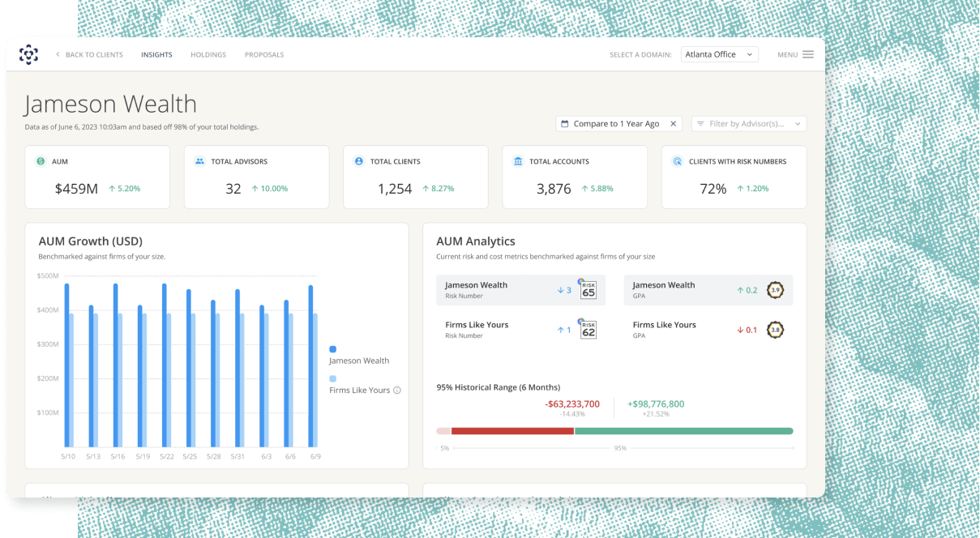
Task: Switch to the Holdings tab
Action: coord(208,55)
